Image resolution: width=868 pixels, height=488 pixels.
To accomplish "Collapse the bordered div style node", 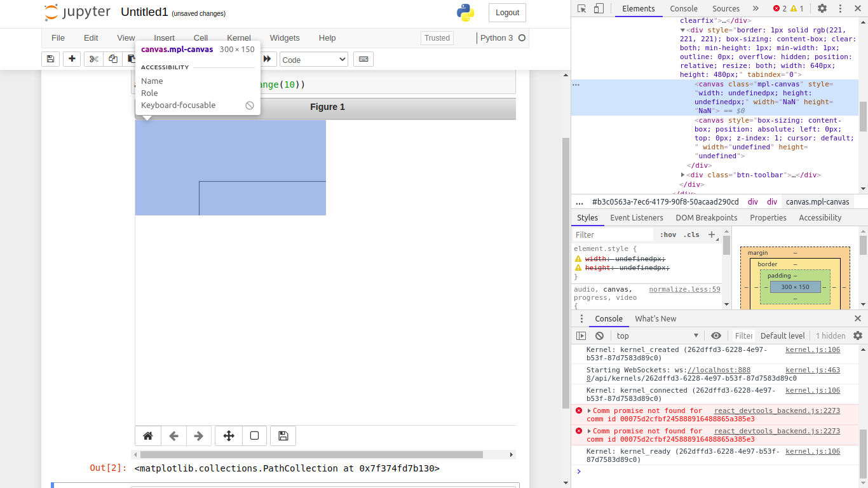I will coord(682,30).
